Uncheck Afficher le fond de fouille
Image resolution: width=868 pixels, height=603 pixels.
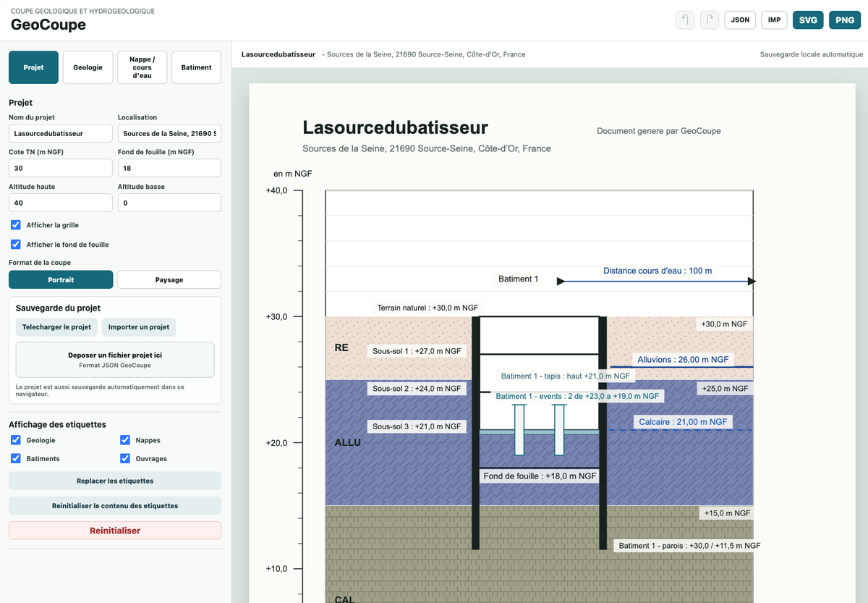click(16, 245)
